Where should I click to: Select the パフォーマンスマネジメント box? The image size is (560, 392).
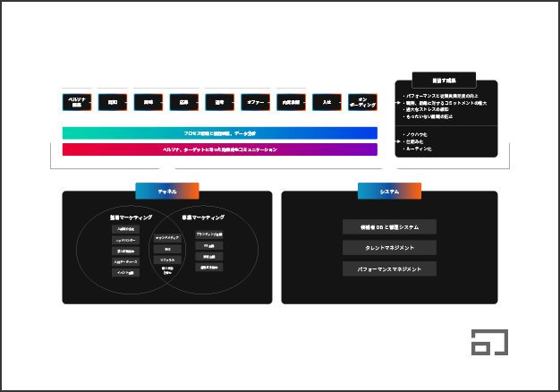pyautogui.click(x=390, y=268)
